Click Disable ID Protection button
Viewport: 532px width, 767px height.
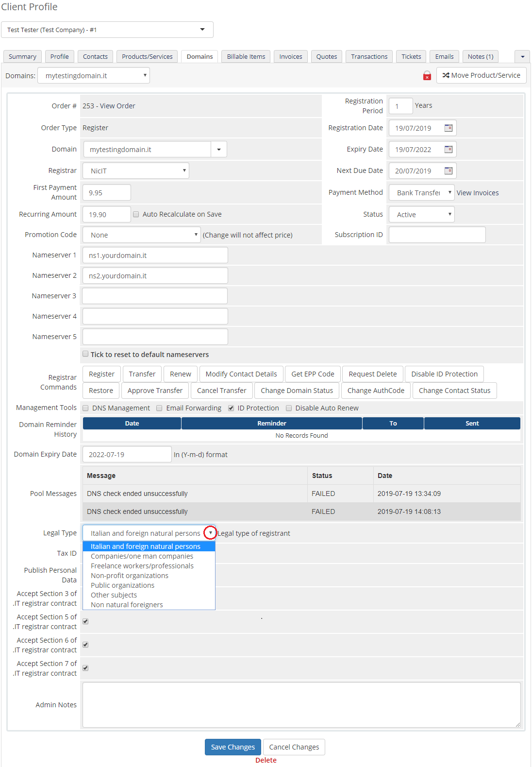pos(445,374)
